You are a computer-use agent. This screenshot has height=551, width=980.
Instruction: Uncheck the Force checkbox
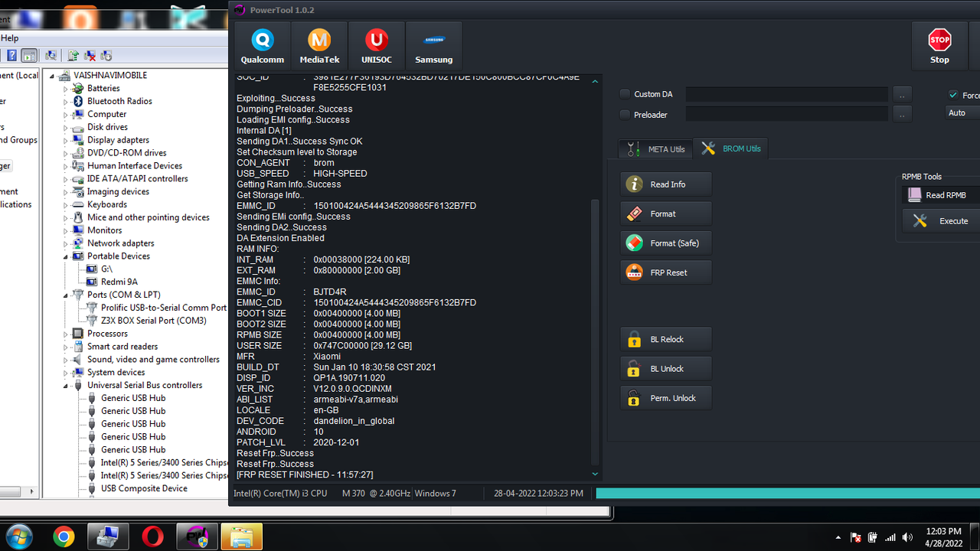[x=953, y=95]
